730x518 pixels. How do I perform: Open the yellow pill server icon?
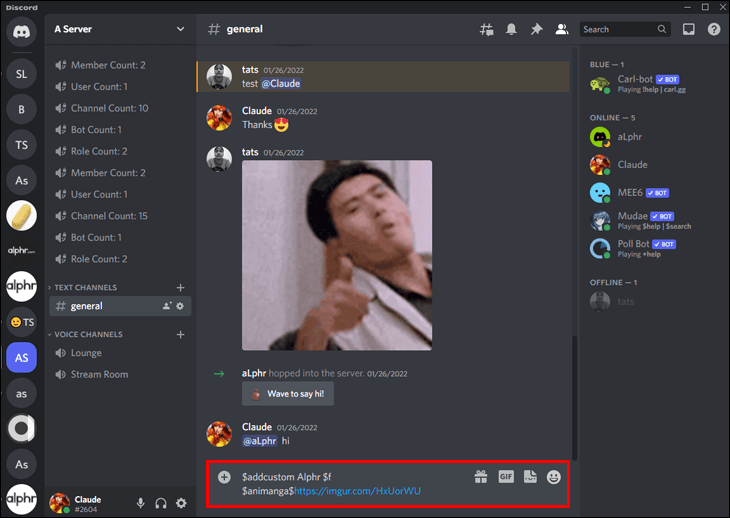tap(21, 215)
